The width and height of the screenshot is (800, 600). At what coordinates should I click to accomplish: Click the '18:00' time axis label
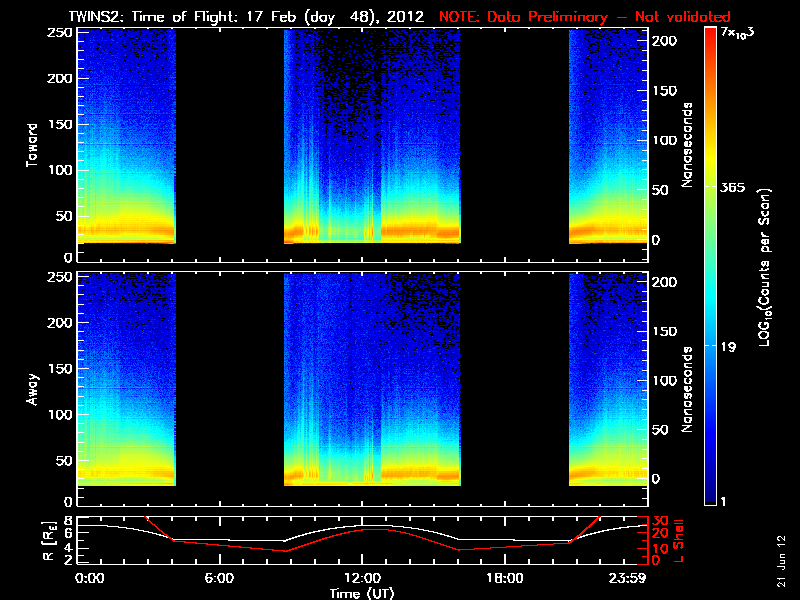[505, 579]
